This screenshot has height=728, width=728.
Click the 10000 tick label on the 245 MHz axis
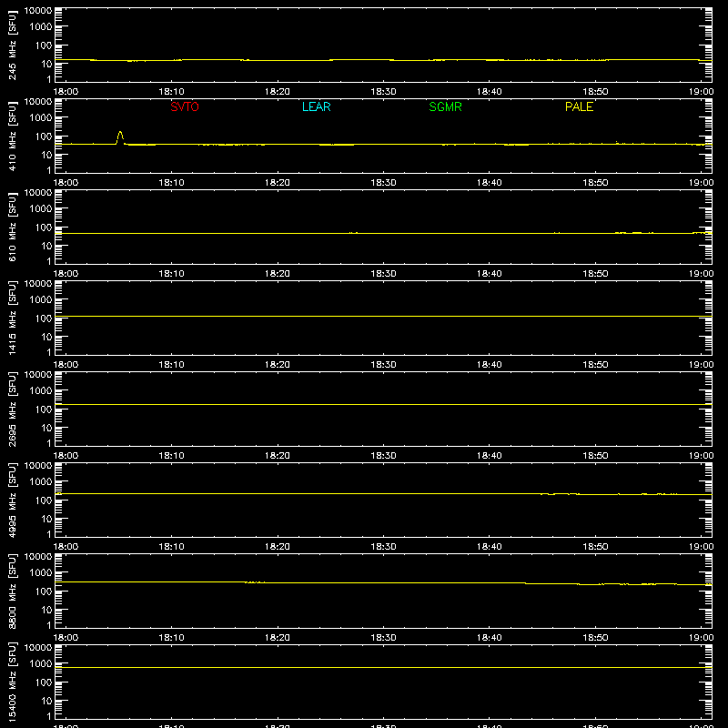[x=38, y=11]
